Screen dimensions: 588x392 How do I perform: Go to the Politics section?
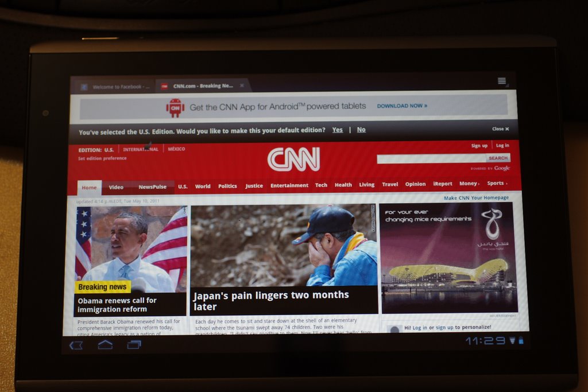(227, 186)
